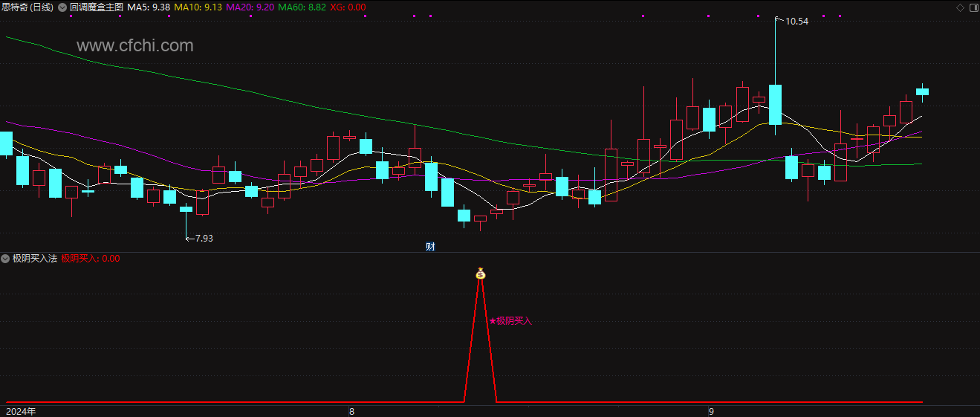The image size is (980, 417).
Task: Click the 2024年 date axis label
Action: pos(21,411)
